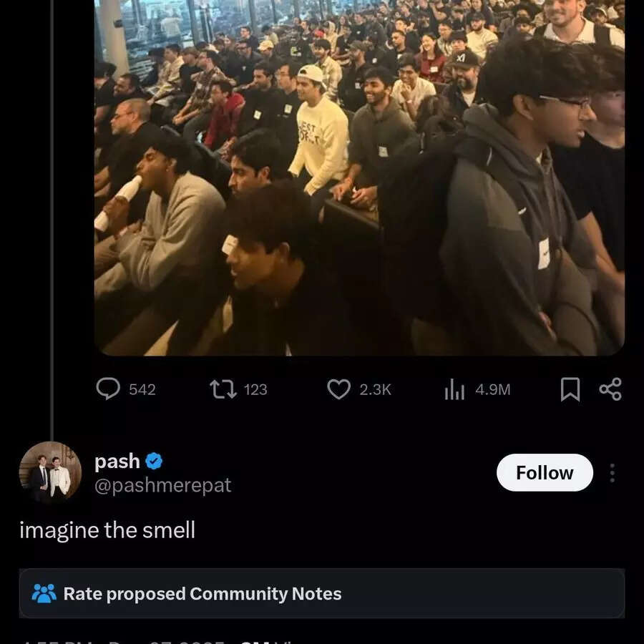Bookmark the post with the bookmark icon

pyautogui.click(x=570, y=389)
